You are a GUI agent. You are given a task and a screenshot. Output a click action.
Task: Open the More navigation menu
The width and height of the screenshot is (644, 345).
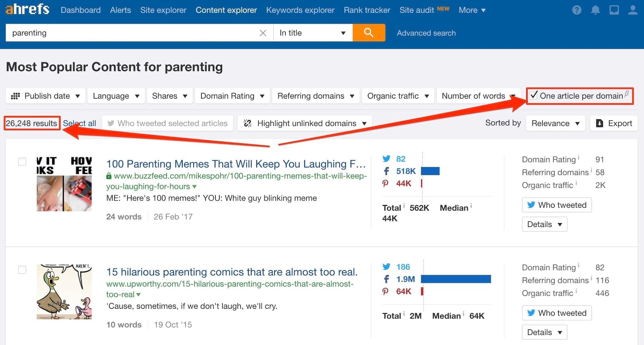pos(472,10)
